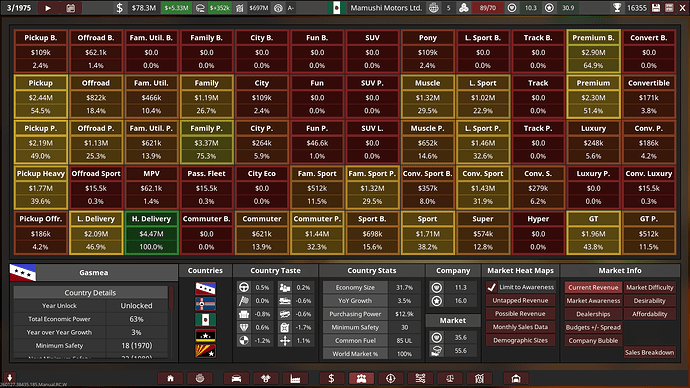Click the Year Unlock detail row

[90, 305]
